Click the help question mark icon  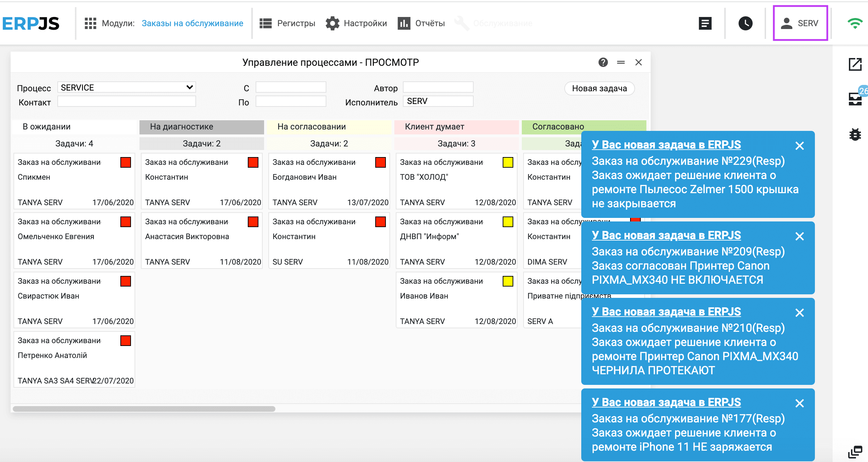tap(603, 62)
